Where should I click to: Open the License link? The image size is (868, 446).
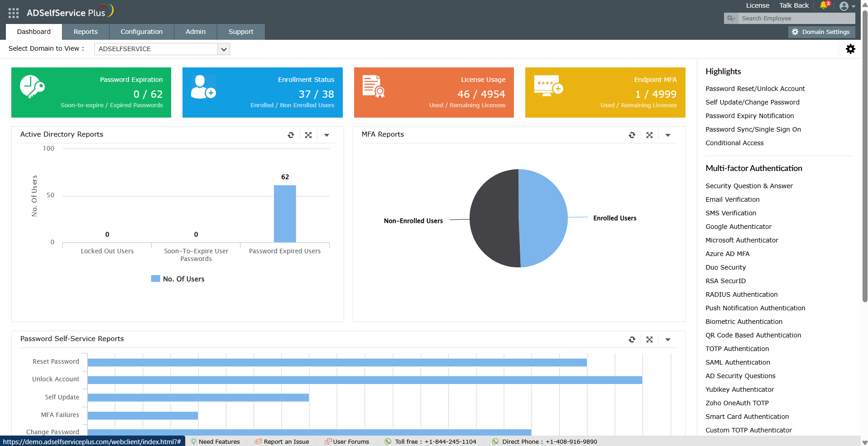(758, 5)
